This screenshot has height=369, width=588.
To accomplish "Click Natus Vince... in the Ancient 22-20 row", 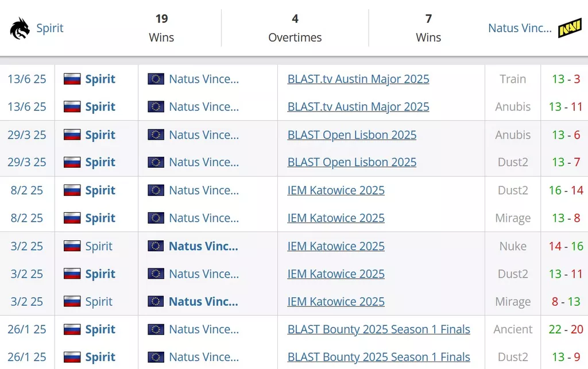I will [204, 329].
